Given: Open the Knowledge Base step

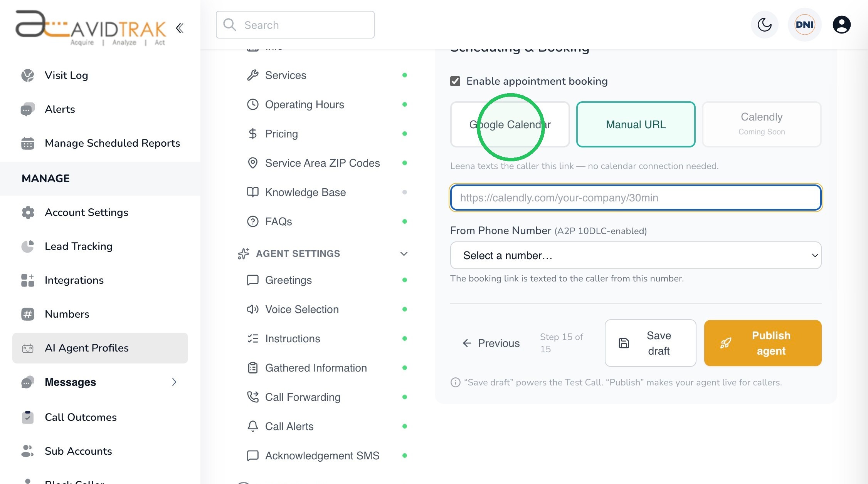Looking at the screenshot, I should click(x=327, y=193).
